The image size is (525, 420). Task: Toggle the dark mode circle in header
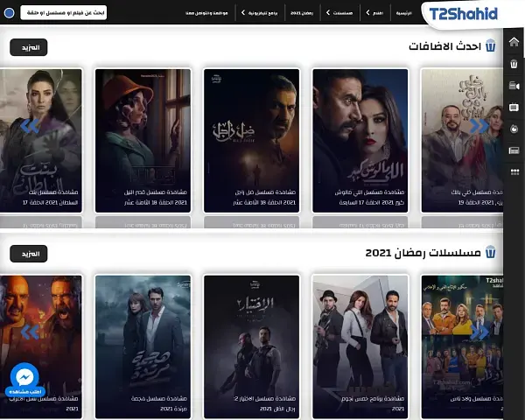pos(9,14)
